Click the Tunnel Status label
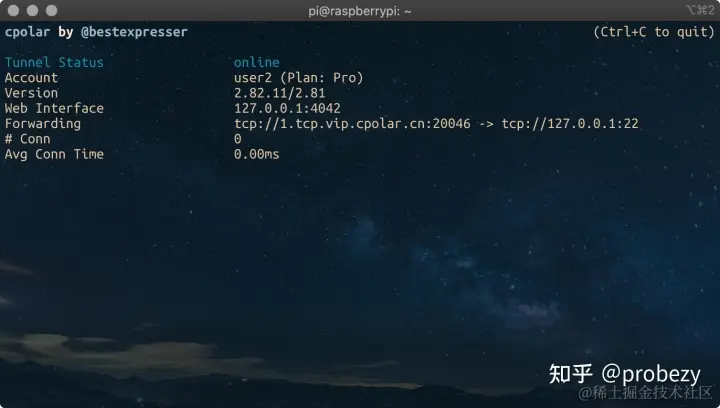Viewport: 720px width, 408px height. pyautogui.click(x=54, y=62)
